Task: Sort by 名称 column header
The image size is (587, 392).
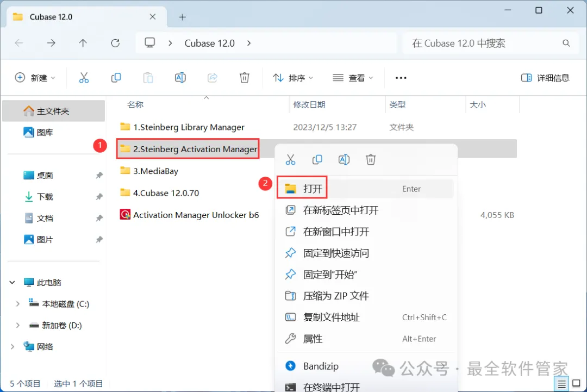Action: click(135, 105)
